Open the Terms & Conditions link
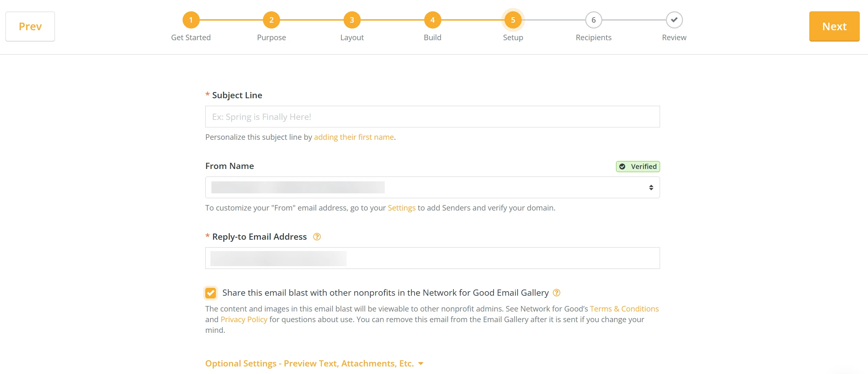The height and width of the screenshot is (374, 868). 624,309
